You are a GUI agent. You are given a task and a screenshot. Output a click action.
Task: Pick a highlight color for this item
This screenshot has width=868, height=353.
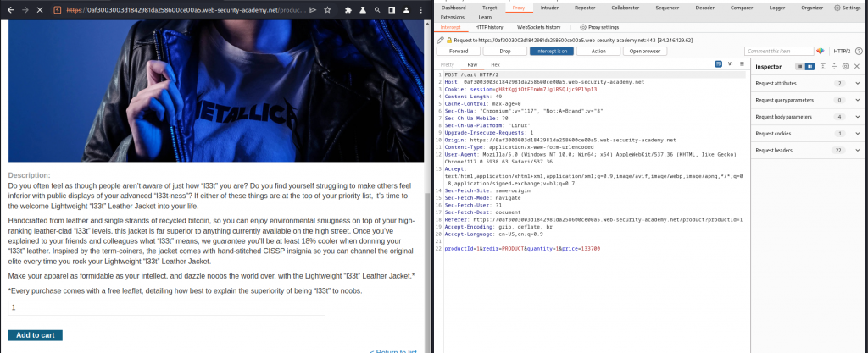(820, 51)
